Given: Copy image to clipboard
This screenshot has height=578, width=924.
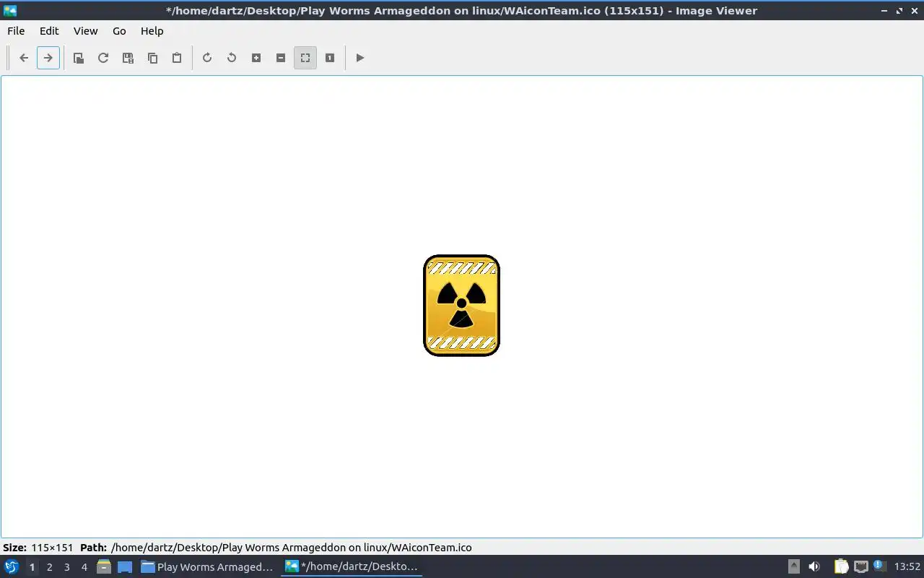Looking at the screenshot, I should pos(152,58).
